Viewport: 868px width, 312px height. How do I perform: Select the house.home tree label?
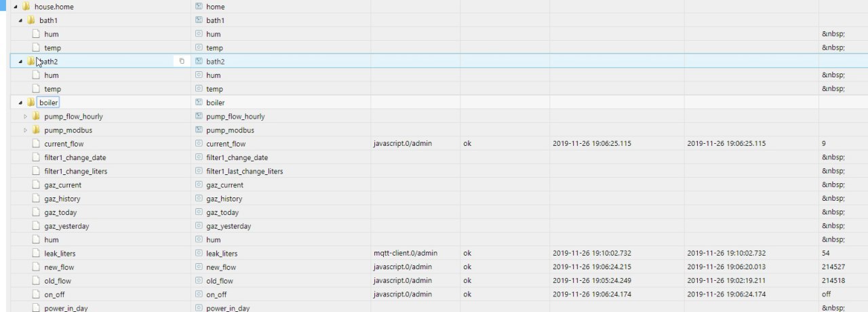54,7
